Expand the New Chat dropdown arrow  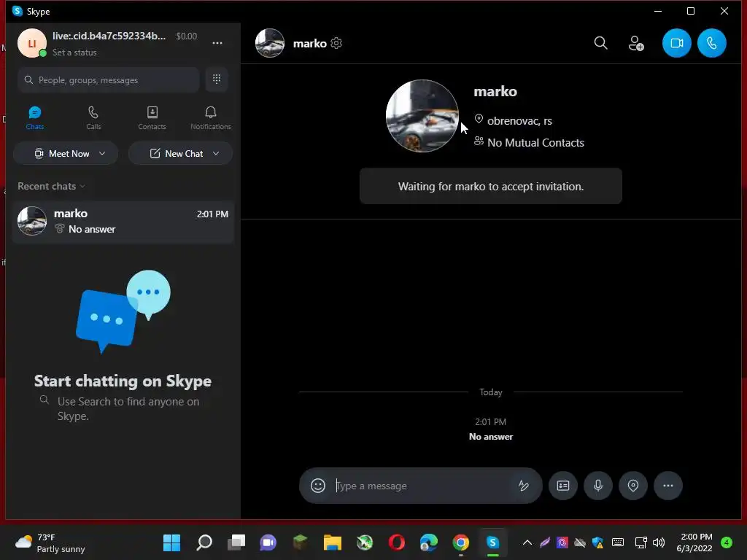pyautogui.click(x=216, y=153)
